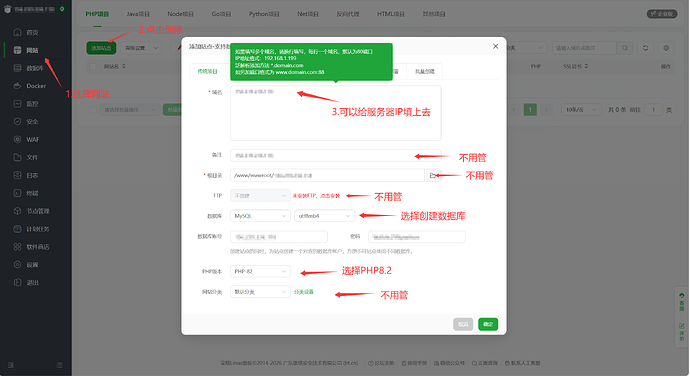This screenshot has width=690, height=376.
Task: Click the green 添加站点 button
Action: pyautogui.click(x=101, y=48)
